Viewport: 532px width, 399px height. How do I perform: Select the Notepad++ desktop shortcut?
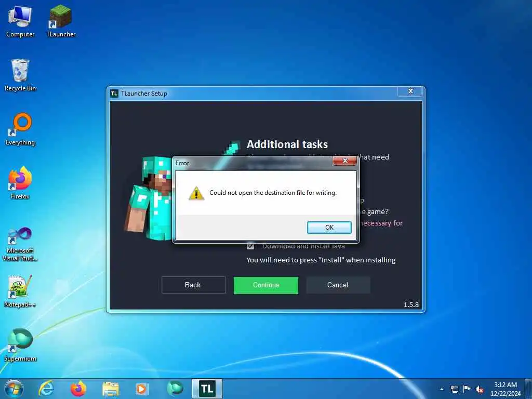click(20, 291)
